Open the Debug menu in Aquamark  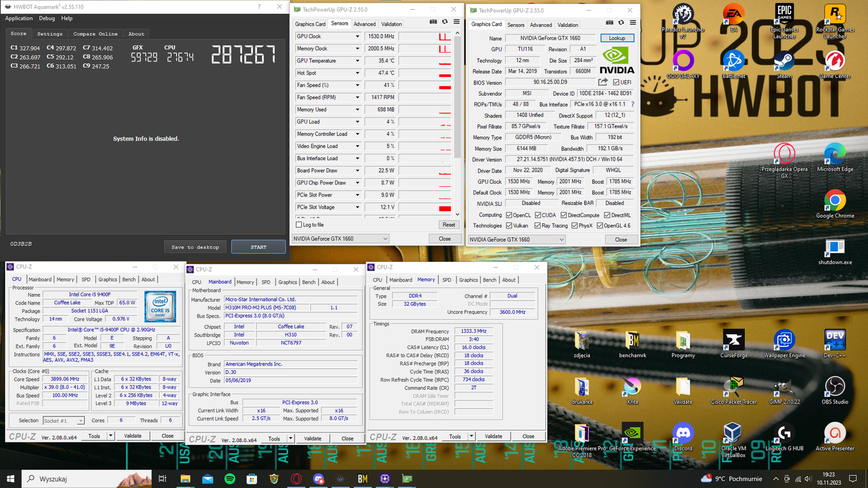tap(47, 18)
